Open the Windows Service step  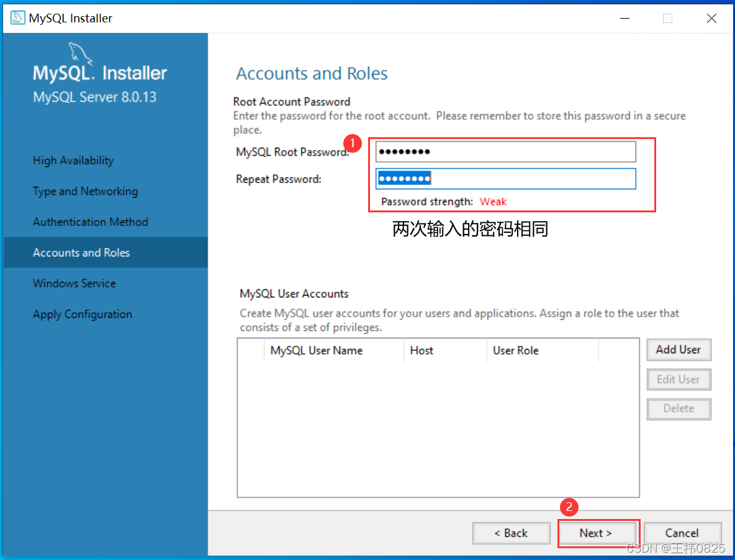coord(74,284)
